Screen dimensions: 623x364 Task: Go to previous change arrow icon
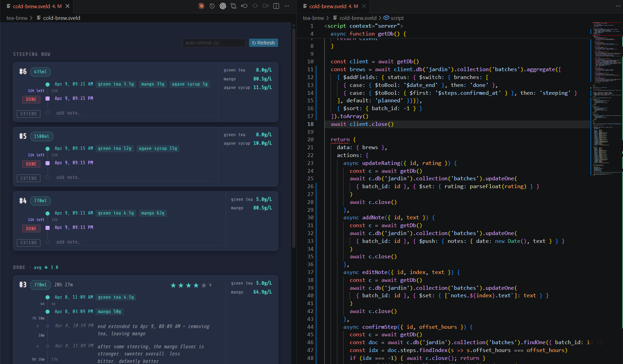pyautogui.click(x=244, y=6)
